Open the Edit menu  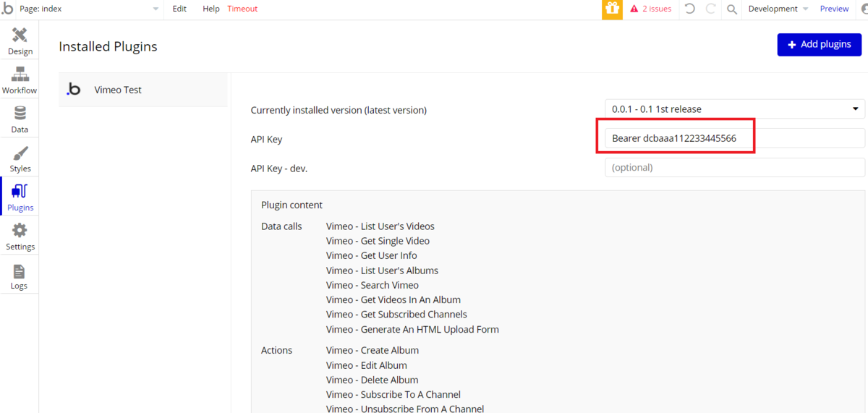(179, 9)
